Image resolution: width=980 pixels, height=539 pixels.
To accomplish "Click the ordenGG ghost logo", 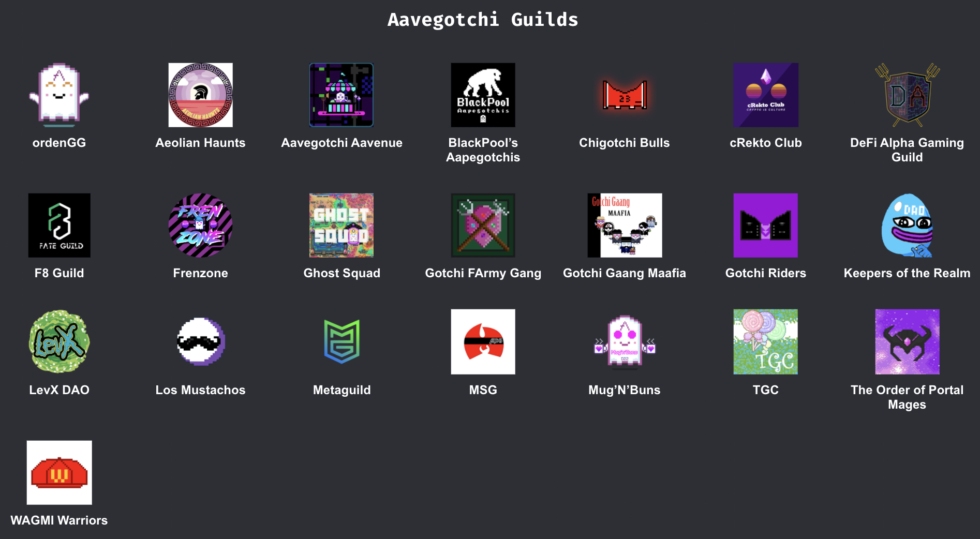I will 59,95.
